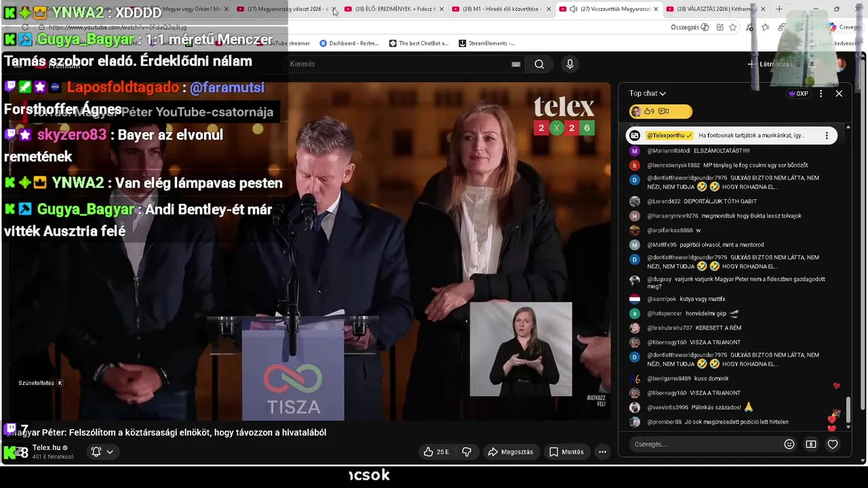Click the Telex 2026 logo overlay

(x=564, y=115)
